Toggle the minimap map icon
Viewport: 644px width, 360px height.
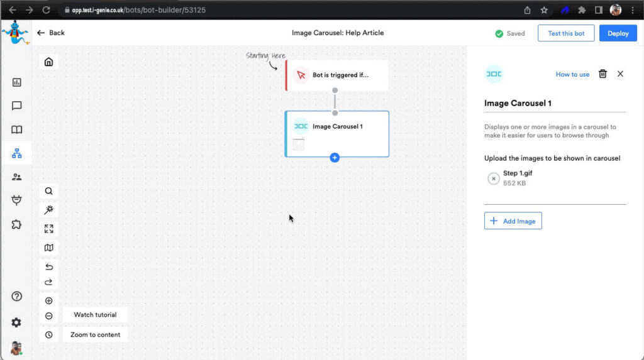click(x=48, y=248)
